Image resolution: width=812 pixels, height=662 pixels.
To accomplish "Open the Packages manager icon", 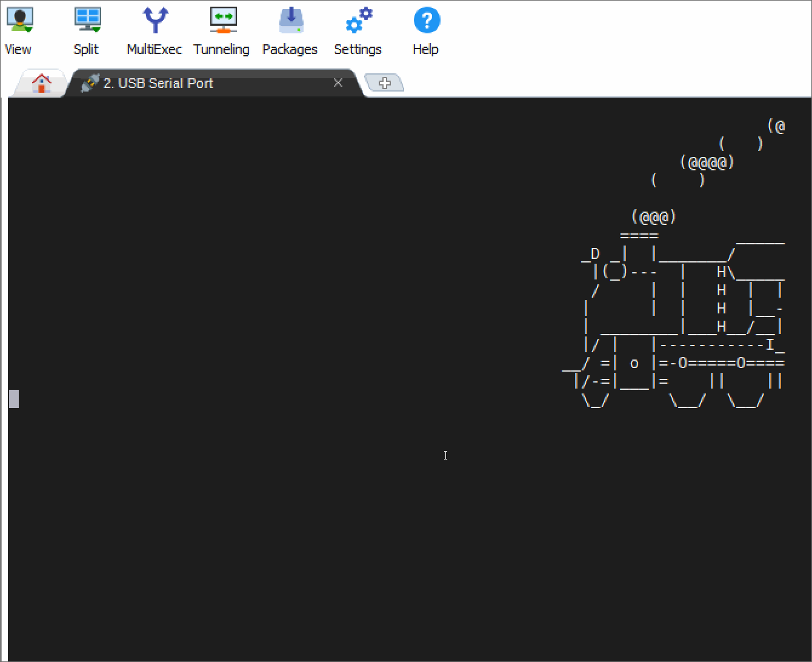I will pyautogui.click(x=291, y=21).
